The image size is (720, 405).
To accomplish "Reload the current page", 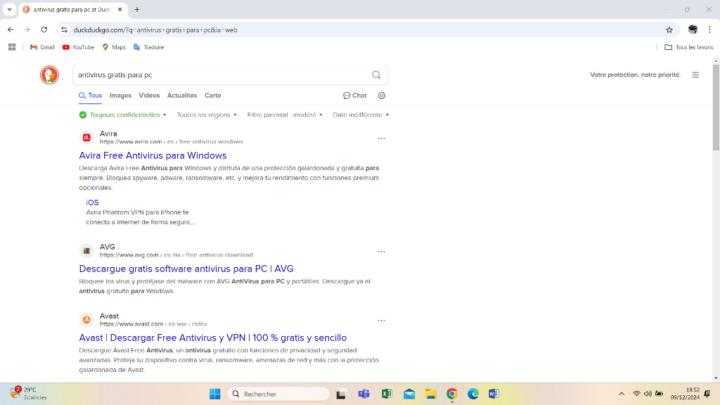I will pyautogui.click(x=44, y=30).
